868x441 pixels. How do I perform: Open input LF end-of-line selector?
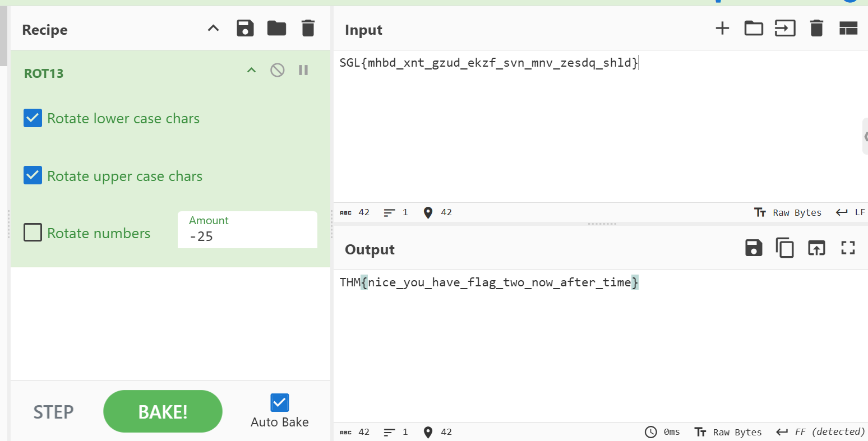[850, 212]
